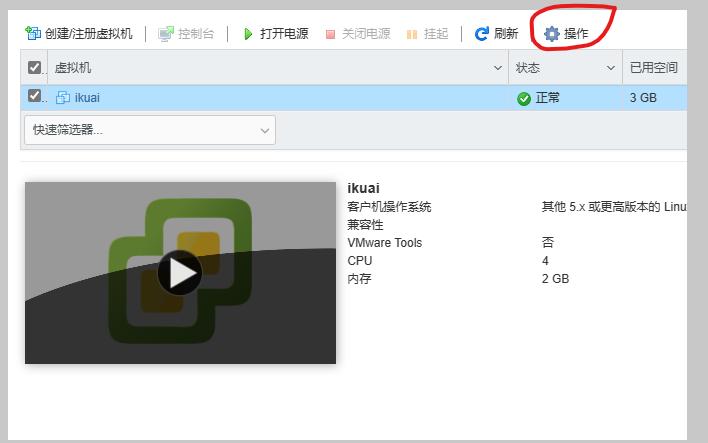Click the green power-on play icon
Screen dimensions: 708x443
pyautogui.click(x=247, y=34)
